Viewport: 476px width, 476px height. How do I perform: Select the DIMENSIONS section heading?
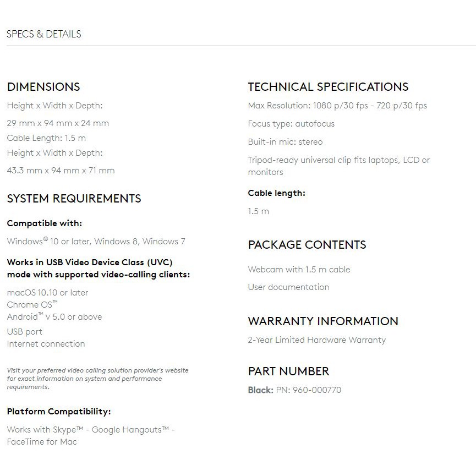pyautogui.click(x=43, y=87)
